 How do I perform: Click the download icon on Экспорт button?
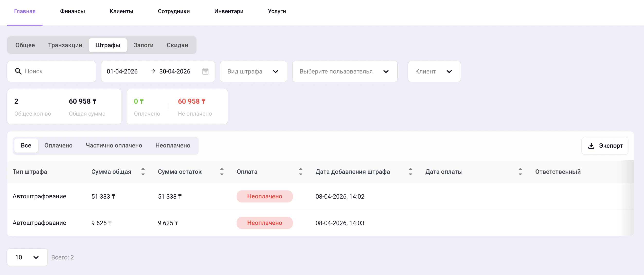(591, 146)
